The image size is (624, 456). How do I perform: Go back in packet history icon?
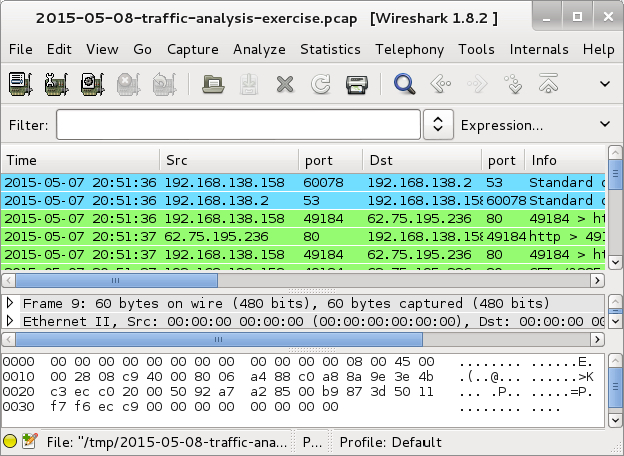441,84
